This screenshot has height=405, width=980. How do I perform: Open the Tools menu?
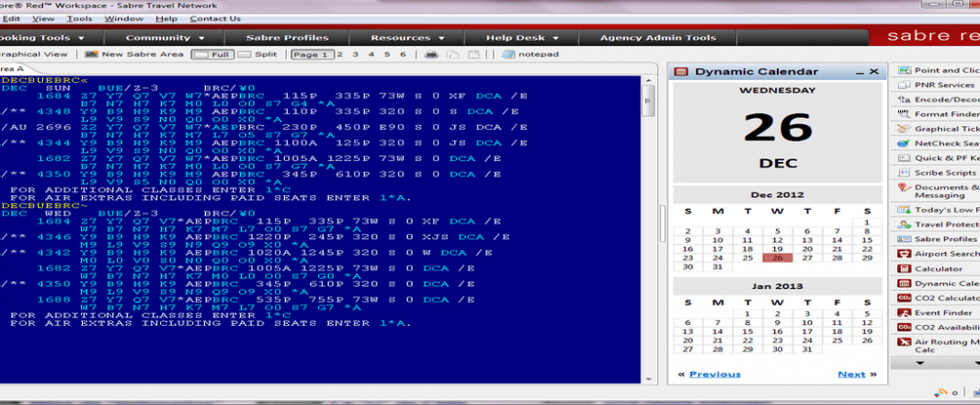coord(79,18)
